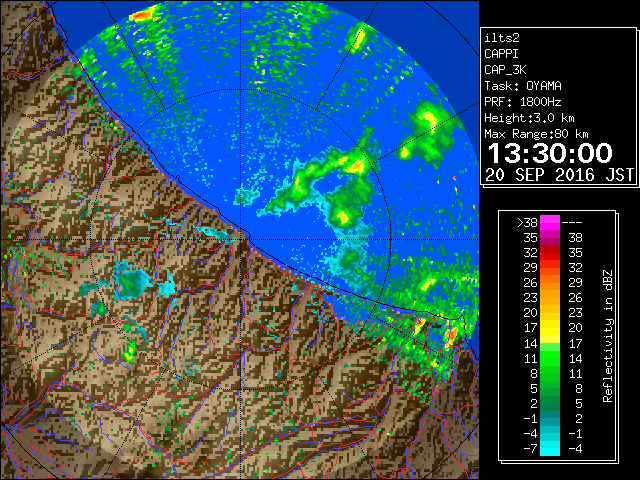Click the large '13:30:00' timestamp
This screenshot has width=640, height=480.
[550, 153]
